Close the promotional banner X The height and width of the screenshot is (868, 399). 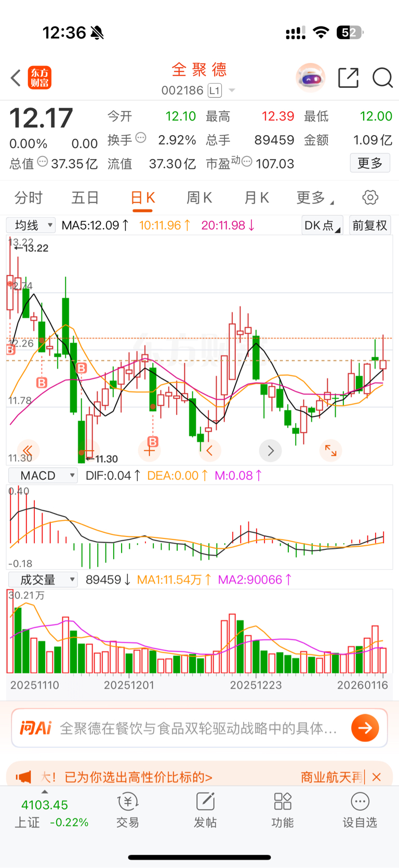tap(377, 777)
